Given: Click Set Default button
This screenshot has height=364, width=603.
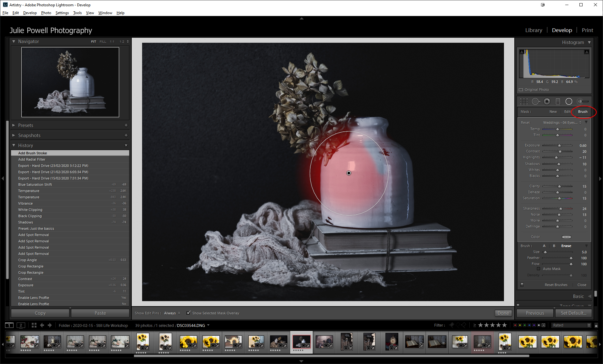Looking at the screenshot, I should 573,313.
